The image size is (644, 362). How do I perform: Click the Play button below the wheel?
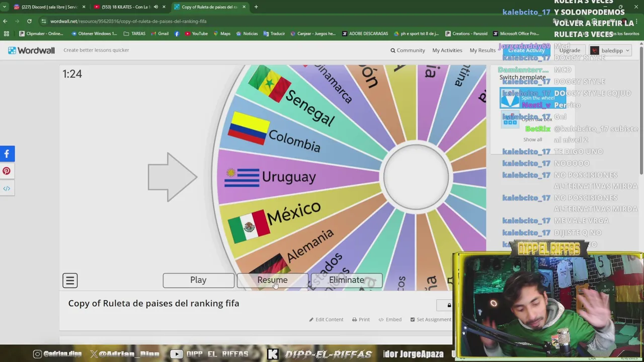(198, 280)
